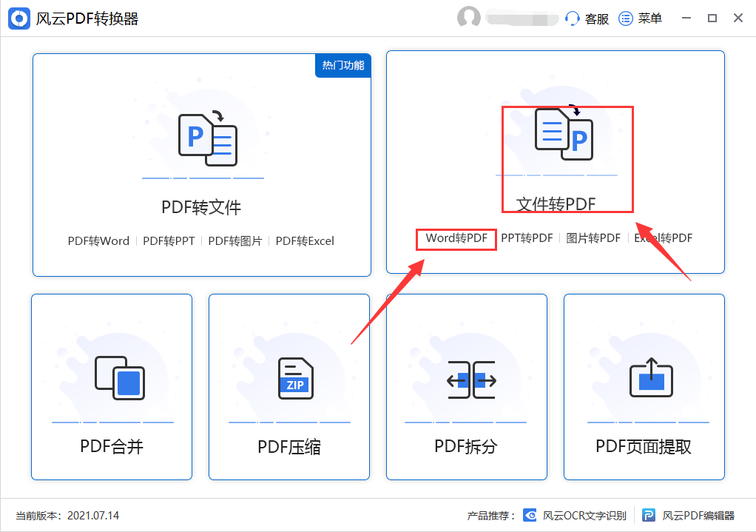Choose PPT转PDF option
Screen dimensions: 756x532
tap(527, 238)
